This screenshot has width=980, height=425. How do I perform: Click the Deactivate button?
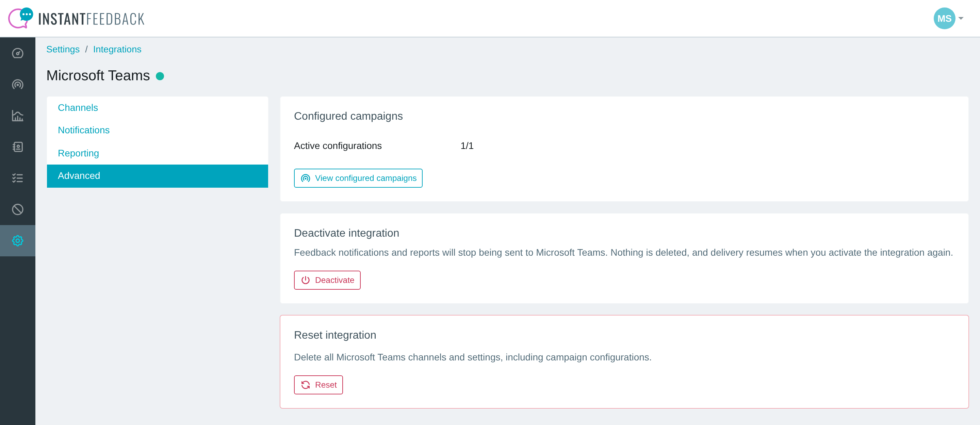click(x=327, y=280)
